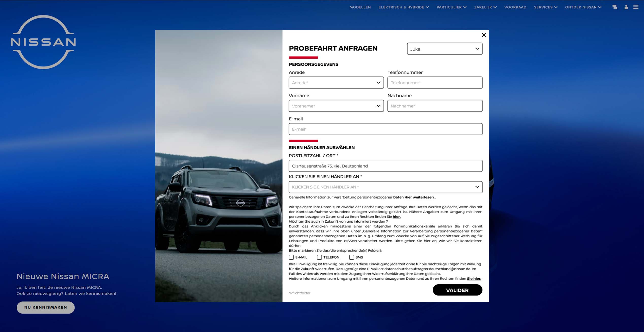Tick the TELEFON consent checkbox
Viewport: 644px width, 332px height.
click(319, 257)
